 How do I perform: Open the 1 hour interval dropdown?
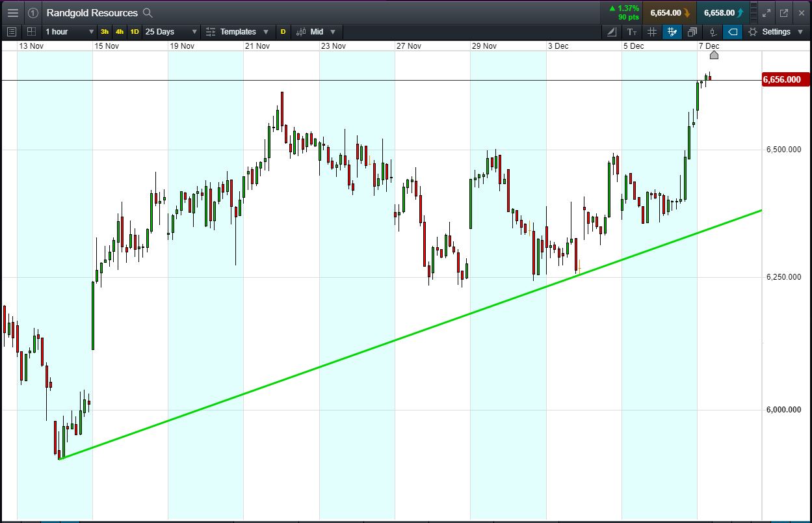70,31
